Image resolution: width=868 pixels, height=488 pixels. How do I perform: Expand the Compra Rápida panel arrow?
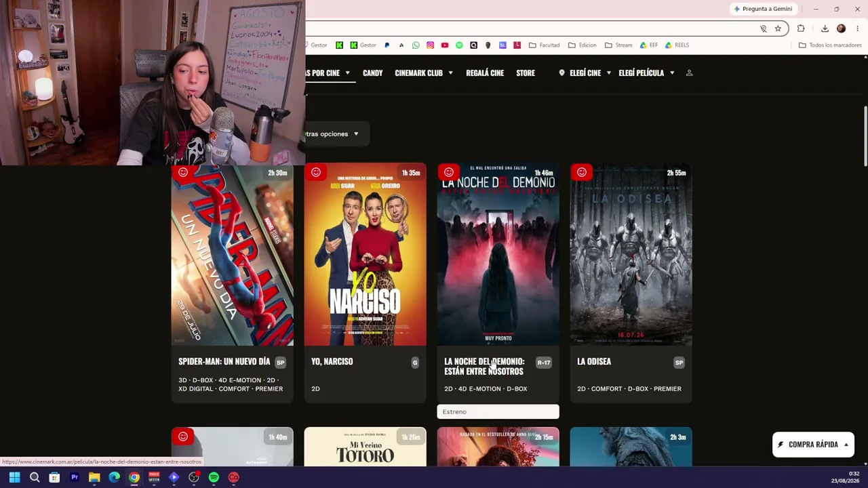pyautogui.click(x=846, y=445)
